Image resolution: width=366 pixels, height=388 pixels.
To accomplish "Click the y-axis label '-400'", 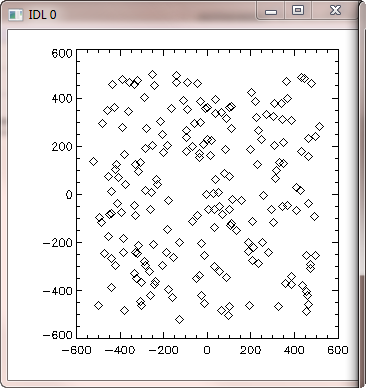I will (58, 291).
